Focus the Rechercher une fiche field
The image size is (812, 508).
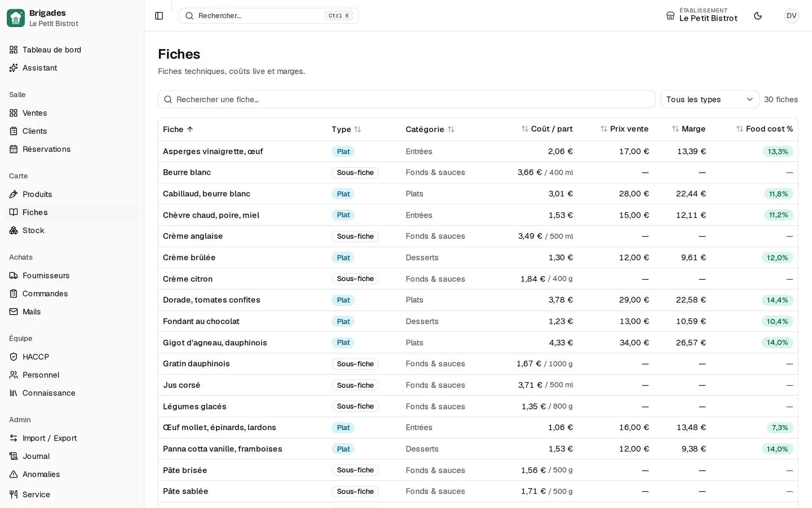[407, 99]
